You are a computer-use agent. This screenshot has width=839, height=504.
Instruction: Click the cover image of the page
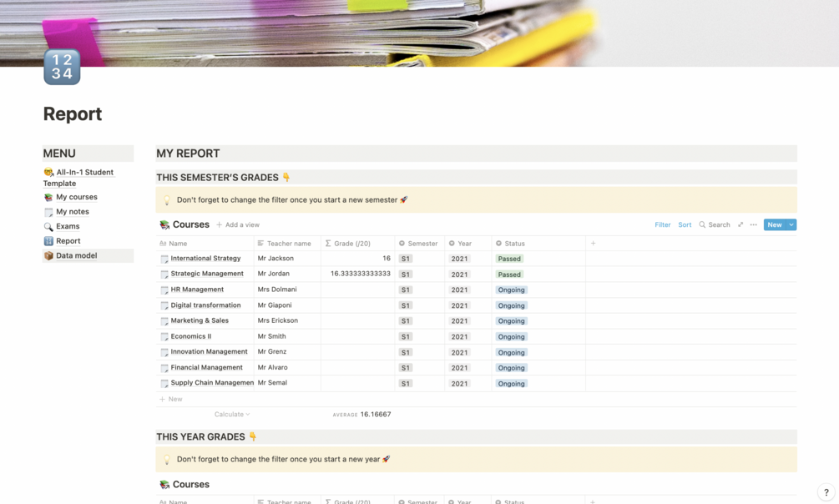pos(419,33)
